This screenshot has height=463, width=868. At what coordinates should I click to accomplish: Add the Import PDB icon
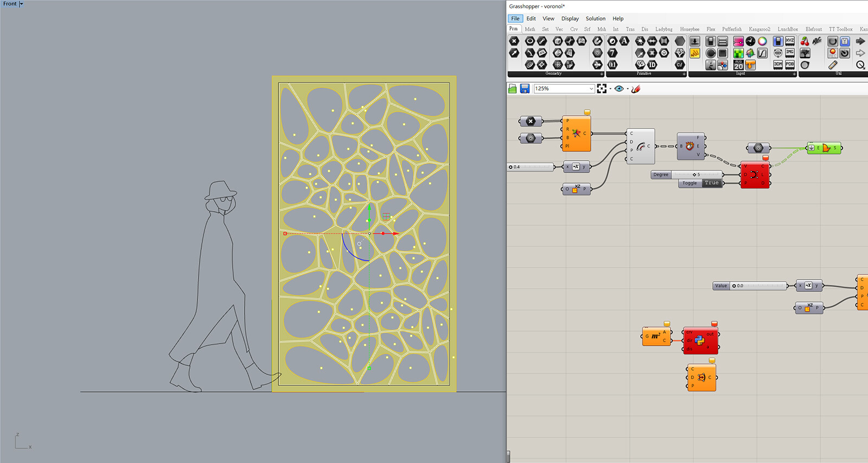[790, 65]
